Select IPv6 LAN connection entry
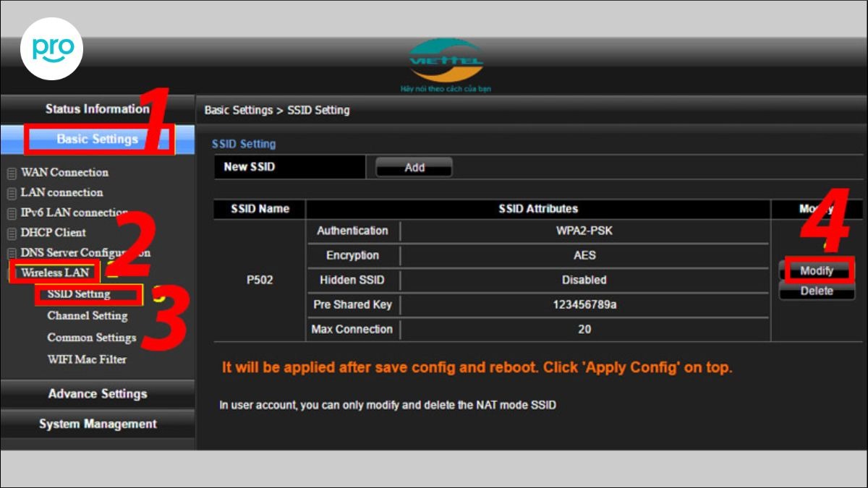The height and width of the screenshot is (488, 868). coord(75,213)
